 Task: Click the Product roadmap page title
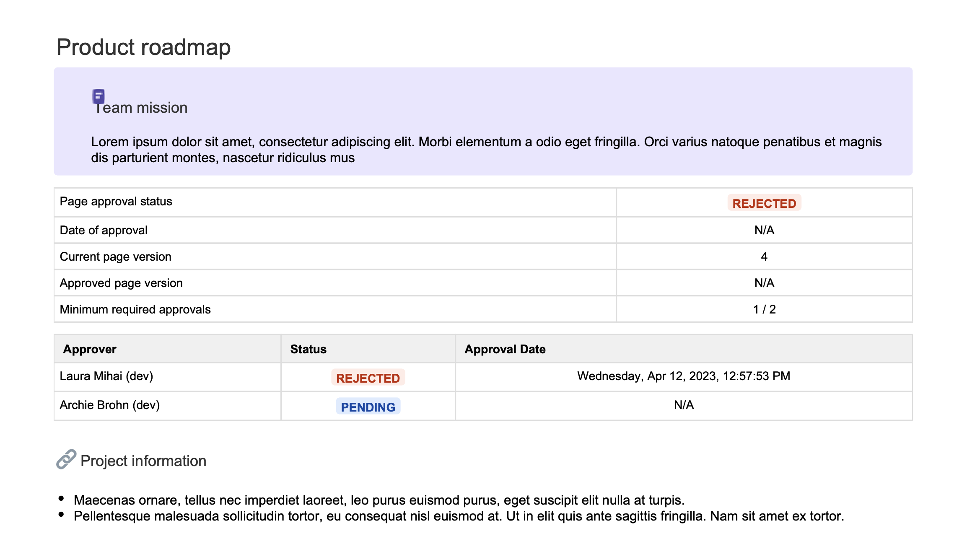143,47
